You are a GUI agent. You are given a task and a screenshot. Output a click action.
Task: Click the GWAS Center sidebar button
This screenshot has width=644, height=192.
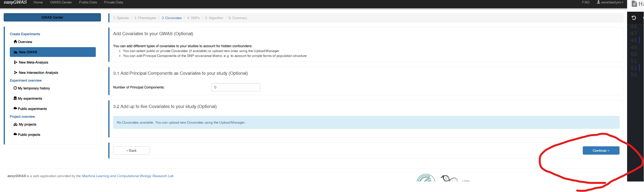[52, 17]
